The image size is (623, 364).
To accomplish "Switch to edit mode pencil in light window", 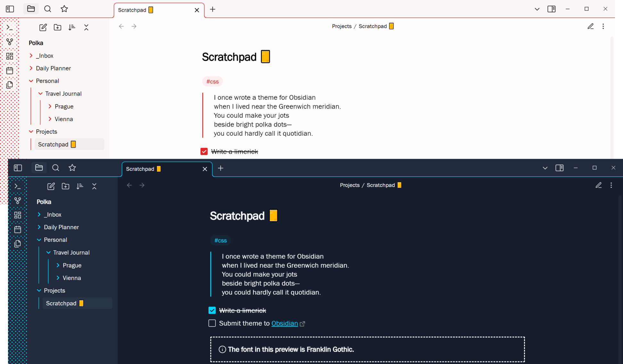I will tap(591, 26).
